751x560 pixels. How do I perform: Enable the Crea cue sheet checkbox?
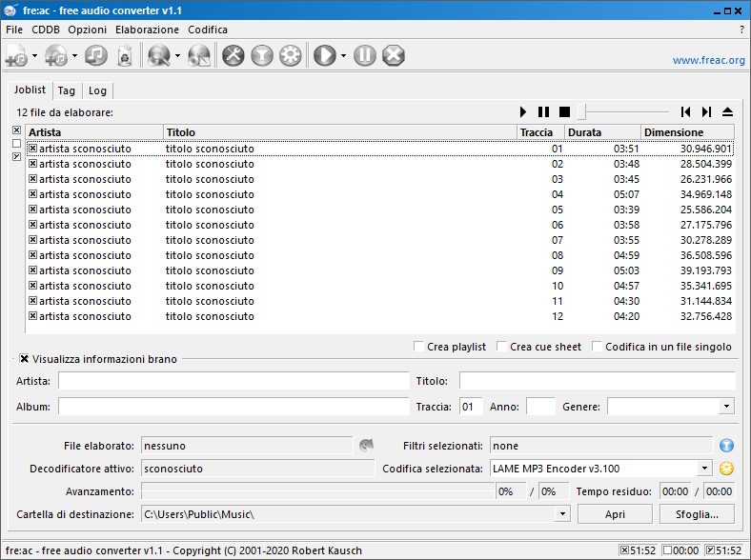tap(502, 347)
